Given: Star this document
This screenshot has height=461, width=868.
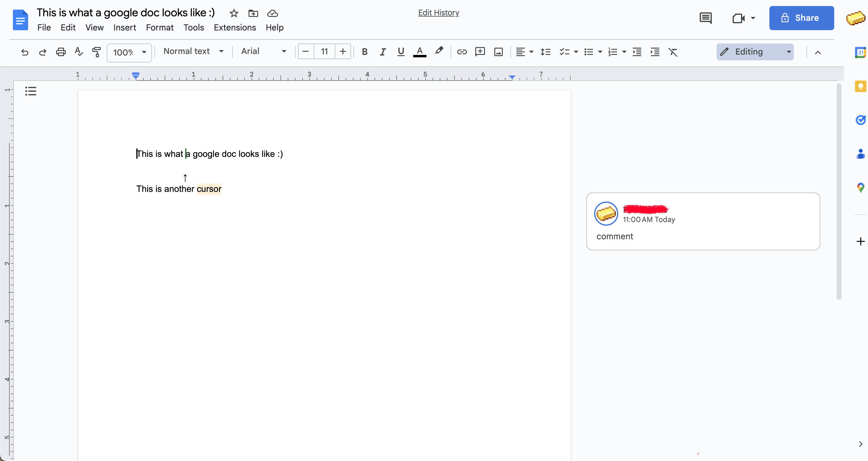Looking at the screenshot, I should 234,14.
